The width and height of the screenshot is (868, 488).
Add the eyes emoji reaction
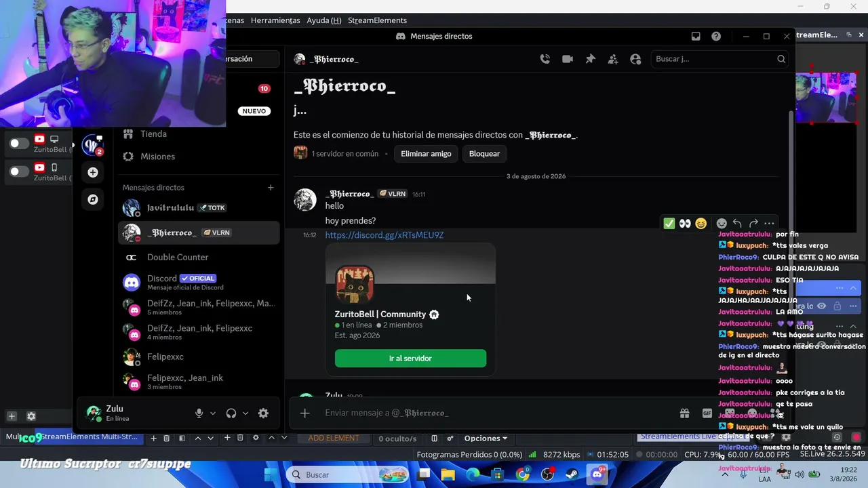tap(685, 223)
